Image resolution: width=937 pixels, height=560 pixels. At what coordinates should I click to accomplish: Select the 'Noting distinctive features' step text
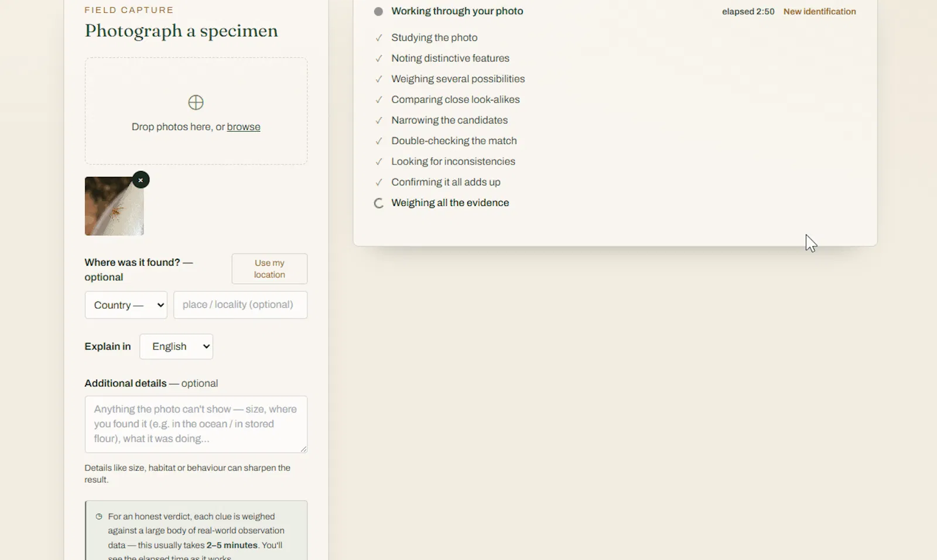coord(450,58)
